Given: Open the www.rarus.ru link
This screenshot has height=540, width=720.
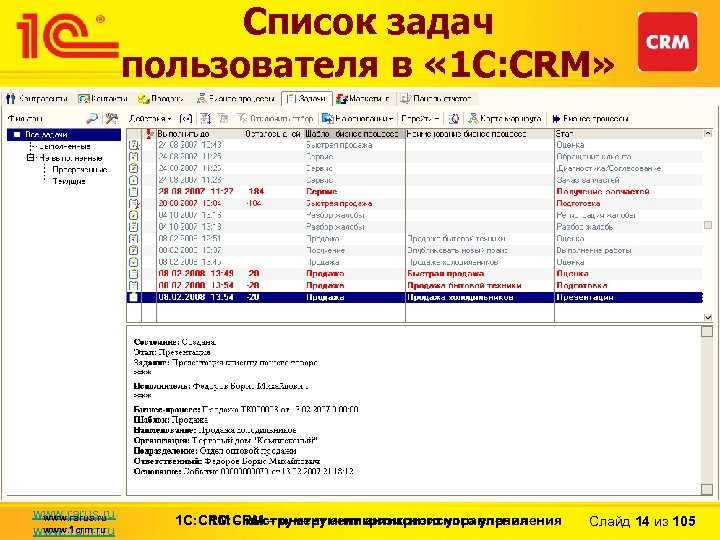Looking at the screenshot, I should click(73, 516).
